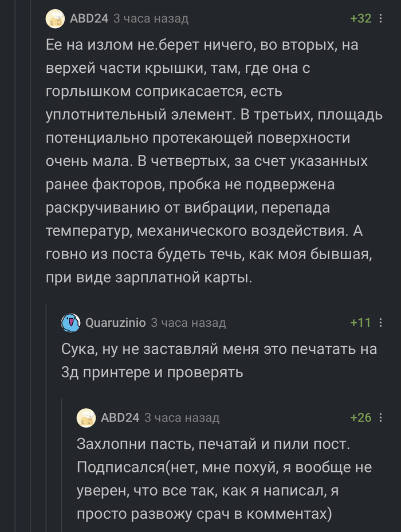
Task: Click the body text of Quaruzinio's comment
Action: [200, 358]
